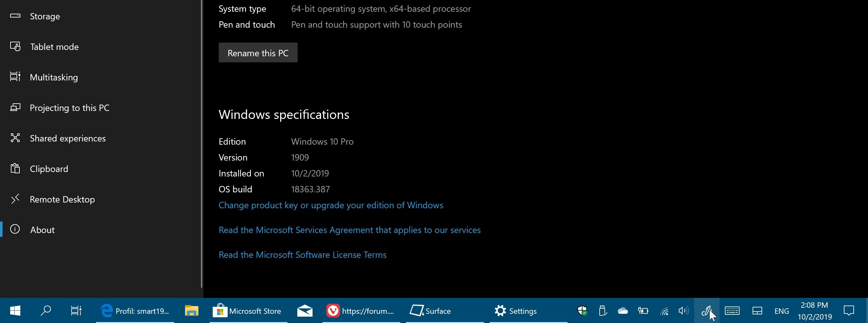Read the Microsoft Services Agreement link
Screen dimensions: 868x323
[349, 230]
